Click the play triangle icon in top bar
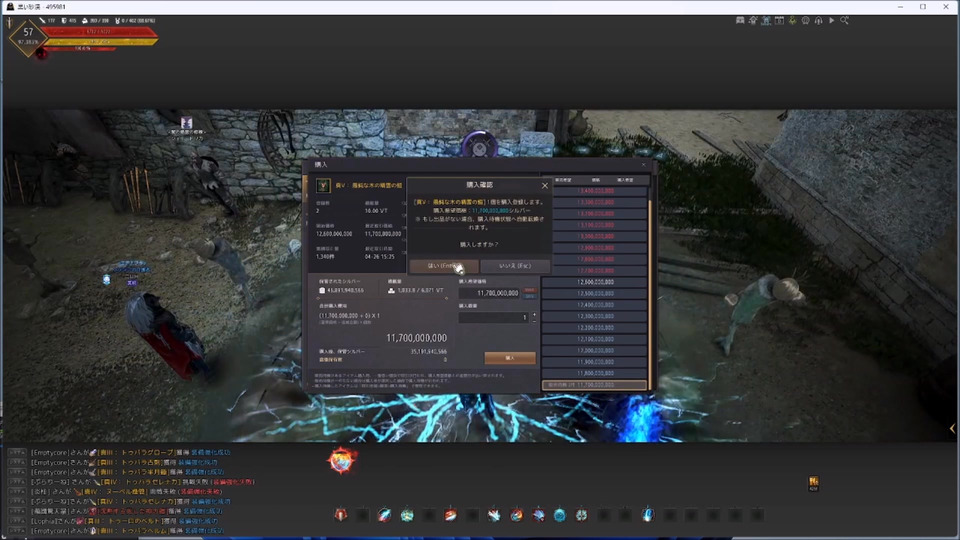Viewport: 960px width, 540px height. [x=831, y=20]
